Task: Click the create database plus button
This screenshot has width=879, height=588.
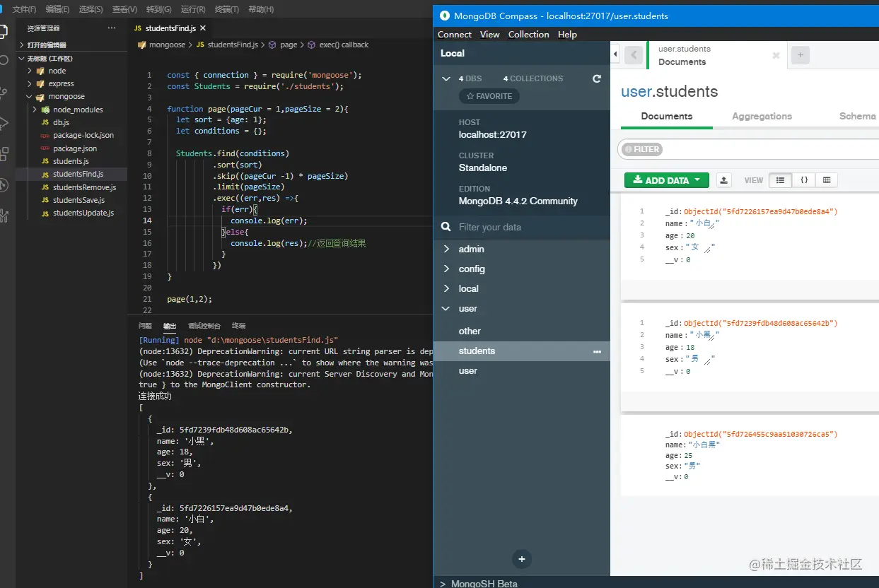Action: point(521,559)
